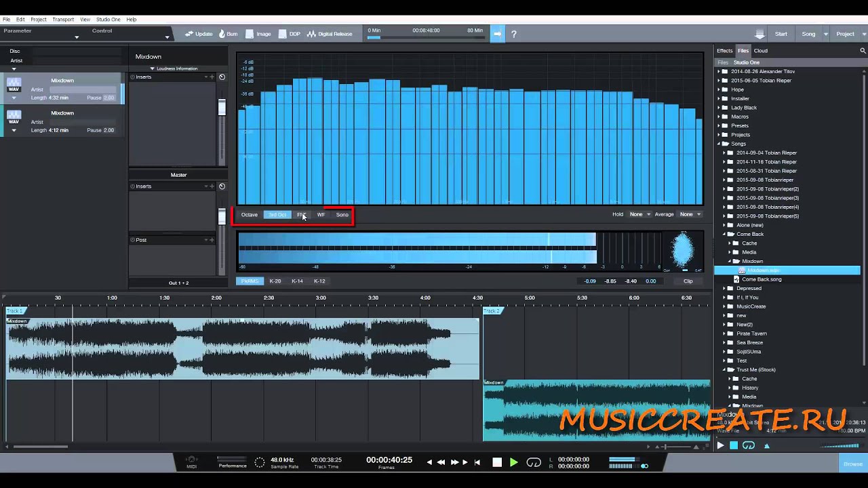Collapse the Come Back folder
Image resolution: width=868 pixels, height=488 pixels.
tap(724, 235)
